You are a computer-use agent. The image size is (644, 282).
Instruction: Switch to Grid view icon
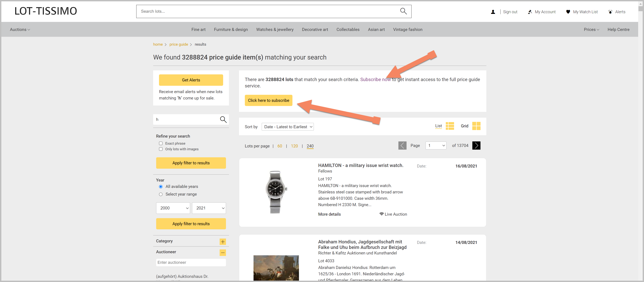pyautogui.click(x=476, y=126)
